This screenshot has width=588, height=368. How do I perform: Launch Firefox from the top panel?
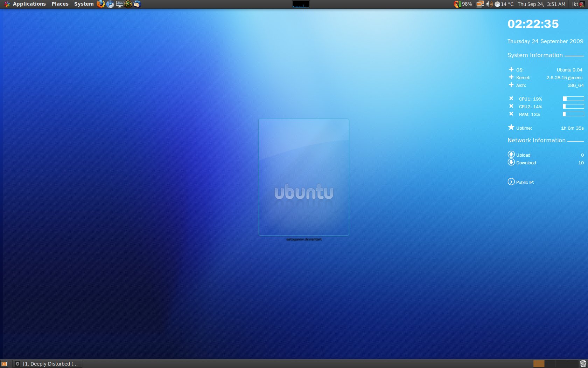click(101, 4)
